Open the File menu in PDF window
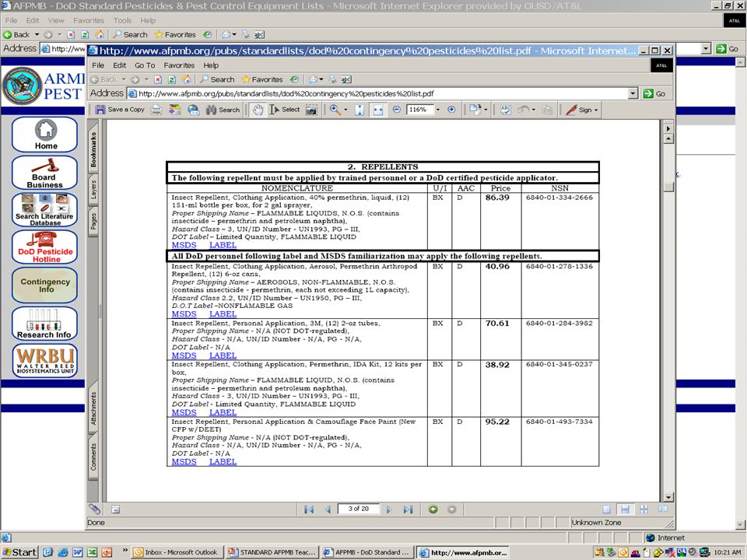The height and width of the screenshot is (560, 747). point(98,65)
